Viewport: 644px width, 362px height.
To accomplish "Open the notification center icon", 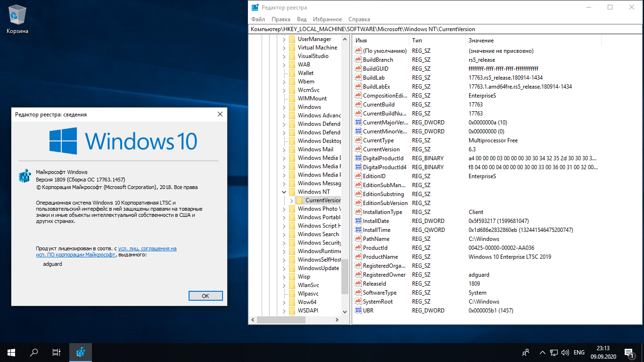I will (x=629, y=352).
